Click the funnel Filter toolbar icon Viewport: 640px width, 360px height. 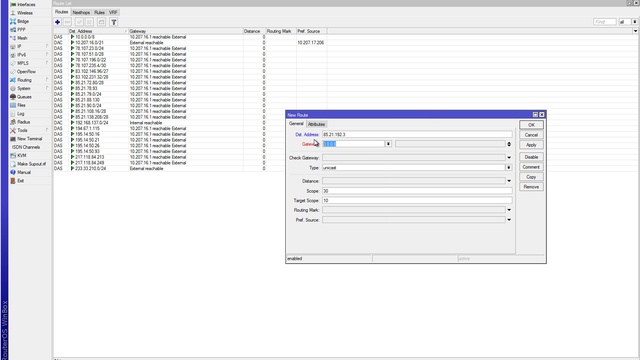click(x=113, y=22)
